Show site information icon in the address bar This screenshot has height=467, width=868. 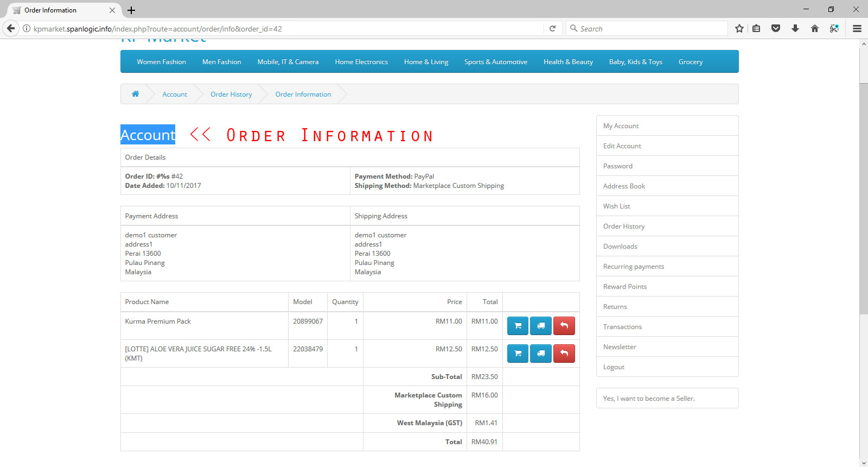coord(26,29)
